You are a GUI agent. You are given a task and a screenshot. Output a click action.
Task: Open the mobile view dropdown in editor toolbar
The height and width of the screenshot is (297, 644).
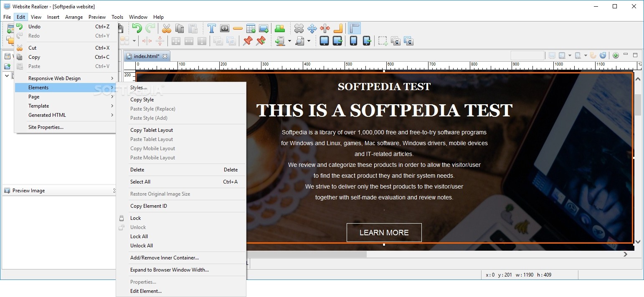coord(586,55)
